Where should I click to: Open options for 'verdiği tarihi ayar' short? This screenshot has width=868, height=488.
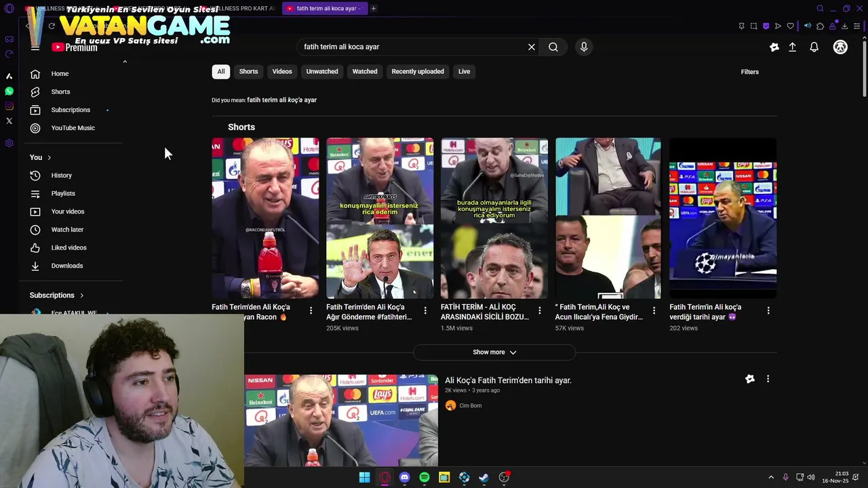768,310
